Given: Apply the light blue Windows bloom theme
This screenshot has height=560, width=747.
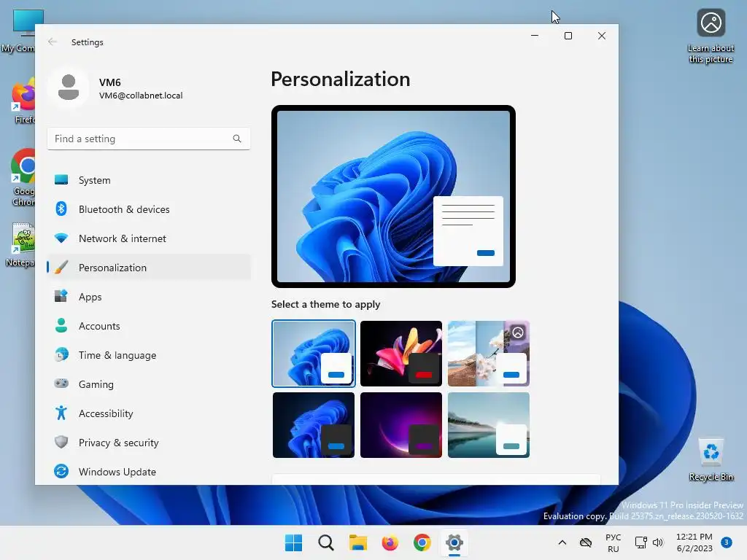Looking at the screenshot, I should (314, 354).
